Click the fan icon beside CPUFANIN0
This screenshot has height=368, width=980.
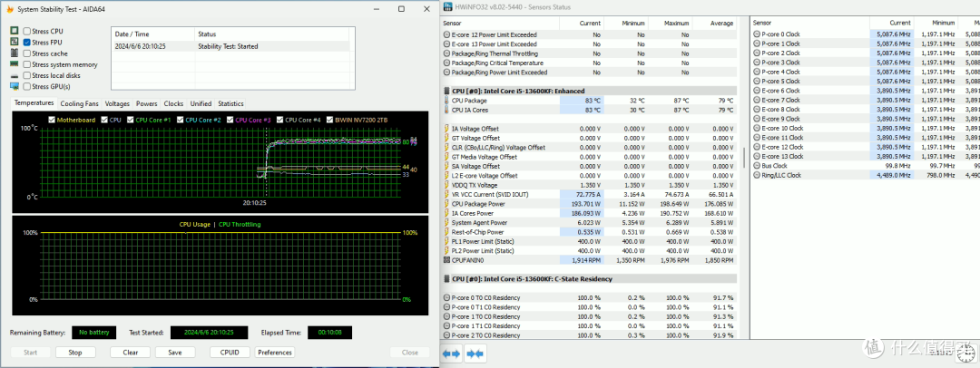(x=446, y=259)
